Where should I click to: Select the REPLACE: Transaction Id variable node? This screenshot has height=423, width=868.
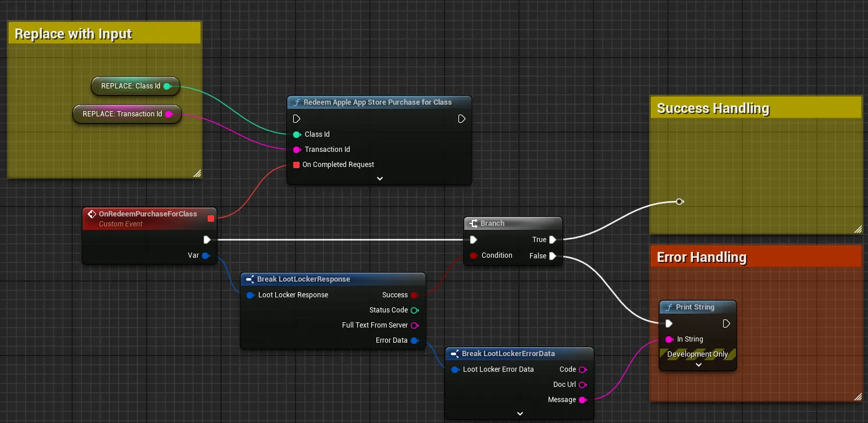(x=127, y=114)
